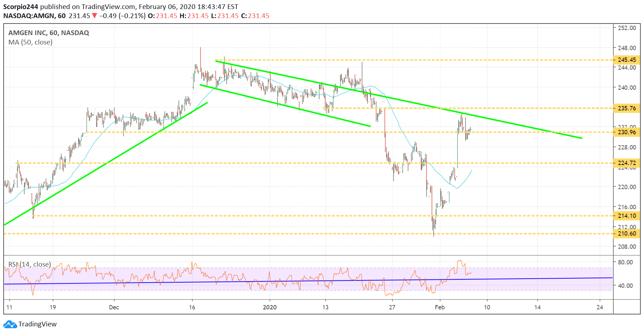Click the RSI 80.00 axis value

pyautogui.click(x=626, y=262)
